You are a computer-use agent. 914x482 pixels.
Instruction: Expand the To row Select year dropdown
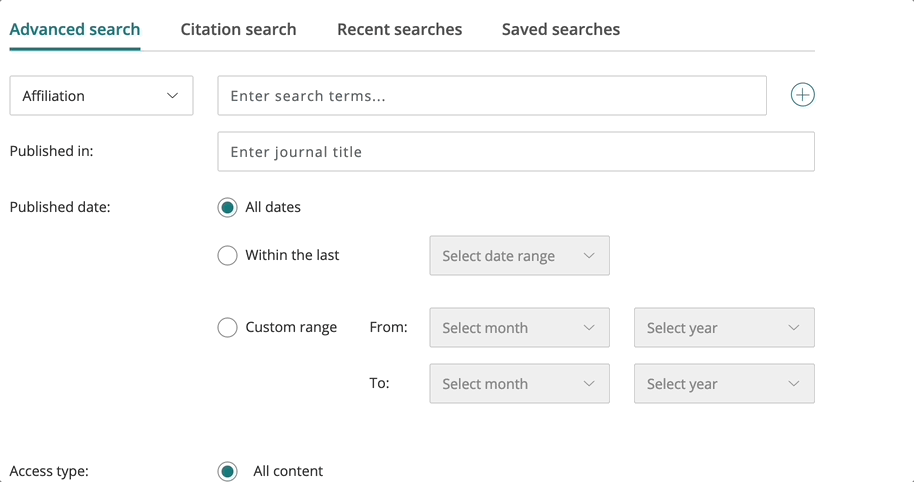pyautogui.click(x=724, y=384)
